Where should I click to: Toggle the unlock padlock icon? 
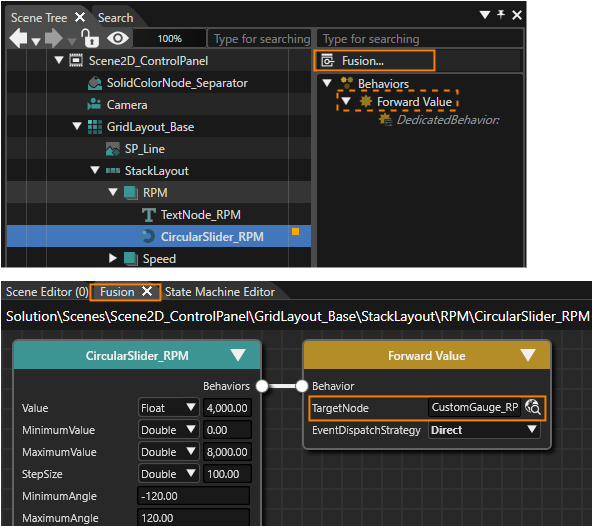(90, 39)
